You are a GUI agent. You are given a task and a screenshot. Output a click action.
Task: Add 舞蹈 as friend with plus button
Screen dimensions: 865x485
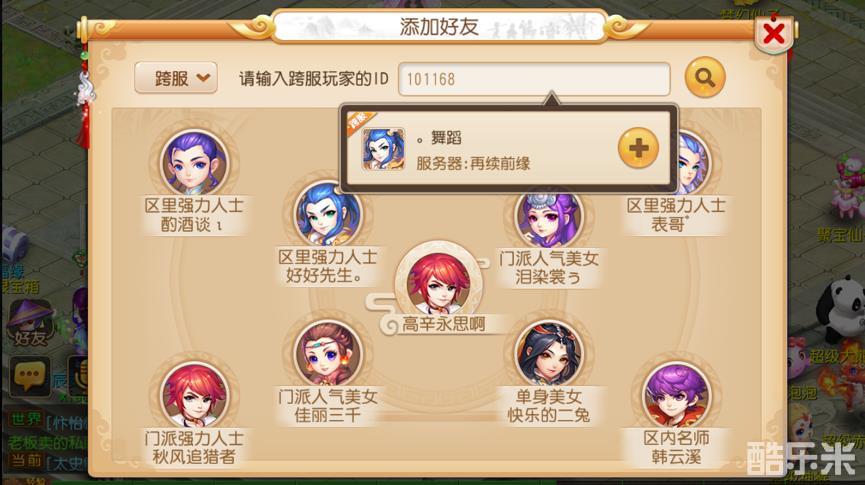pos(638,148)
